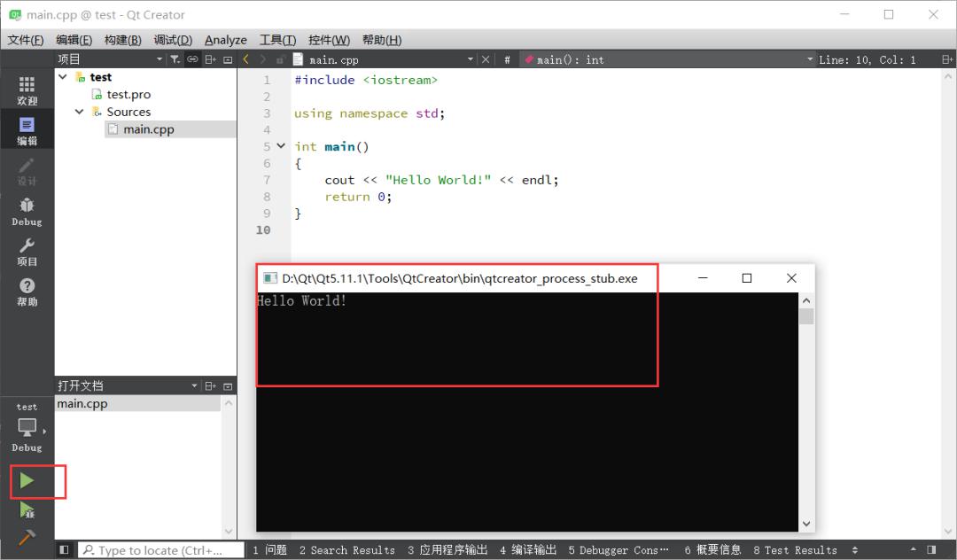Build project with the hammer icon
Image resolution: width=957 pixels, height=560 pixels.
27,538
